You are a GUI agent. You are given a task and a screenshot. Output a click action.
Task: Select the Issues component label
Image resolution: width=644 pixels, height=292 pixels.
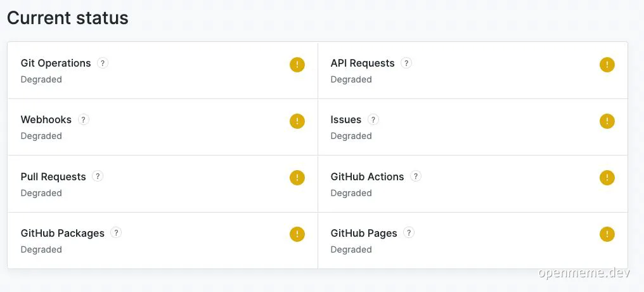(346, 120)
